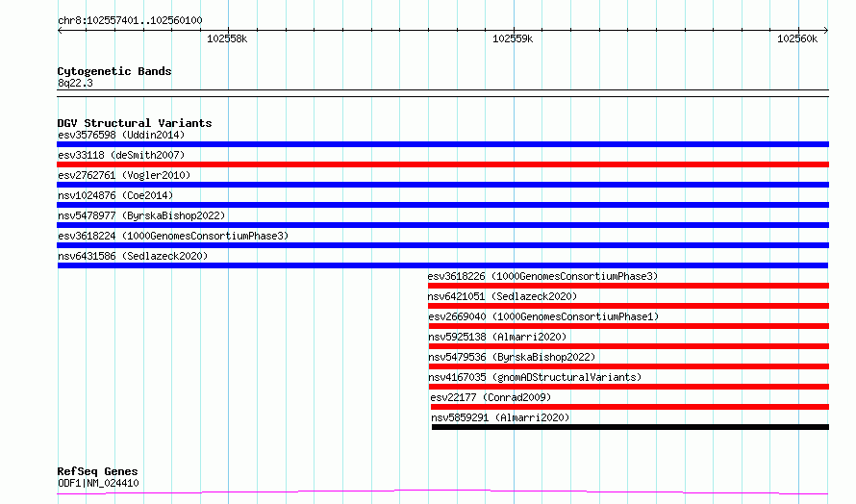This screenshot has height=504, width=856.
Task: Select the red bar under esv2669040
Action: pos(629,326)
